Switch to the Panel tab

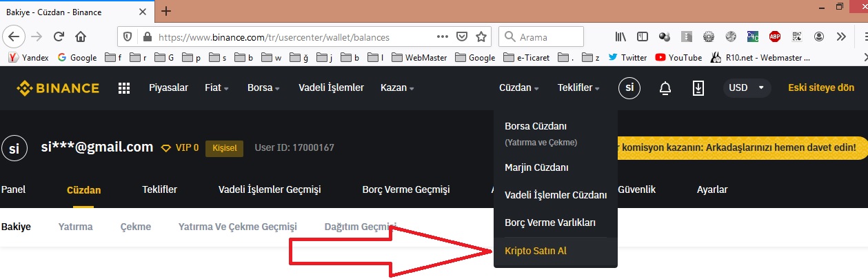[x=13, y=189]
